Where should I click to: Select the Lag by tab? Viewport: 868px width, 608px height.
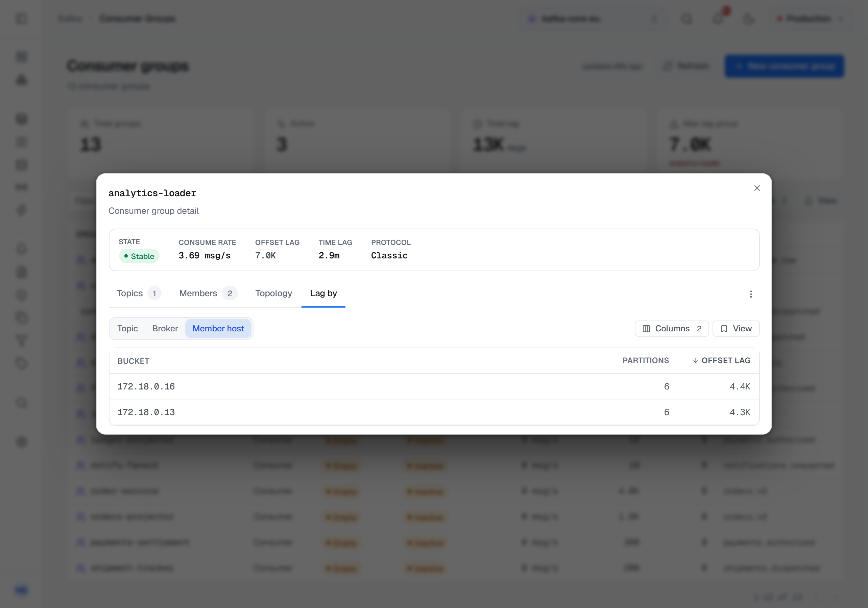(x=323, y=293)
